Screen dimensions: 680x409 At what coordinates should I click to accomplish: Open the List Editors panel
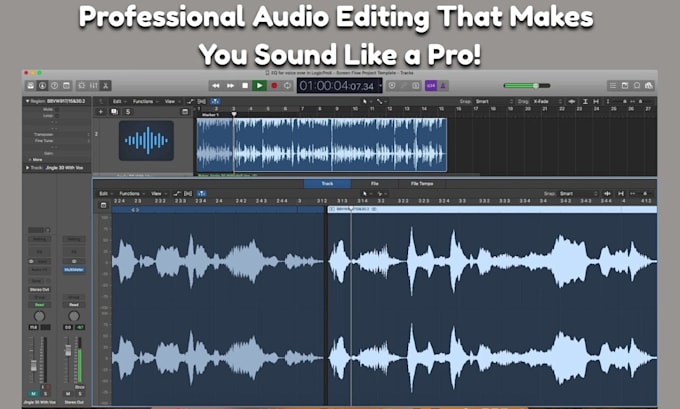pyautogui.click(x=613, y=85)
